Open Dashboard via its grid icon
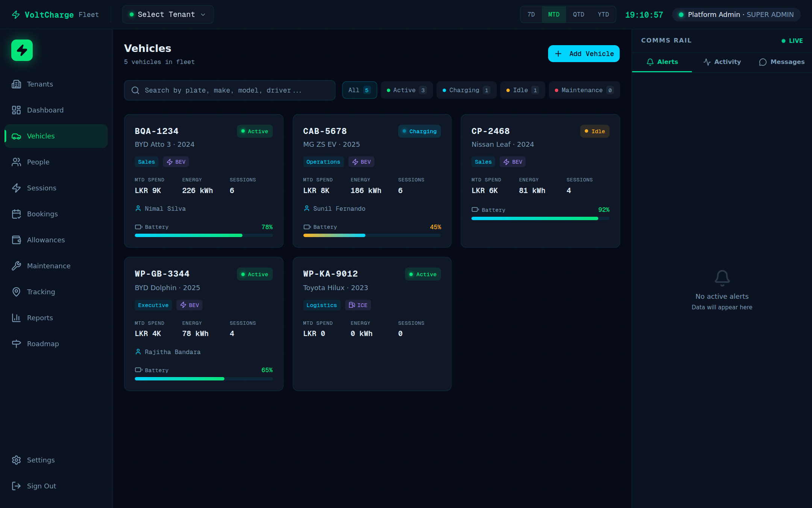812x508 pixels. tap(16, 110)
